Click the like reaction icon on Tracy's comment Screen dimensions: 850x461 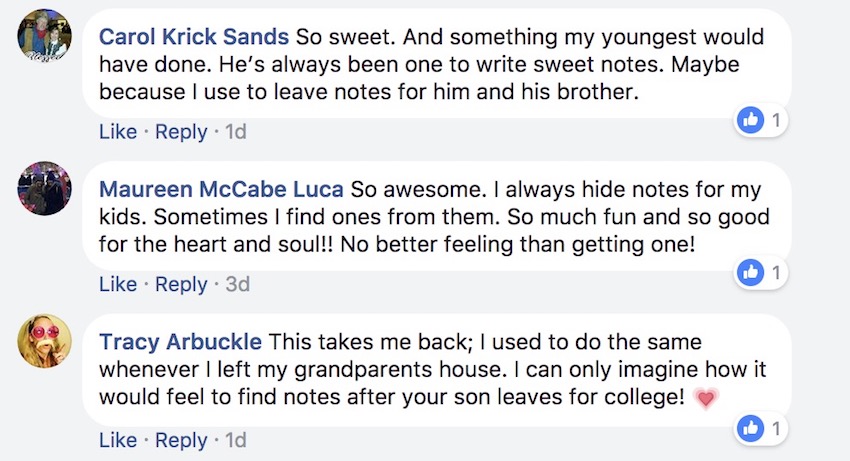click(x=750, y=428)
